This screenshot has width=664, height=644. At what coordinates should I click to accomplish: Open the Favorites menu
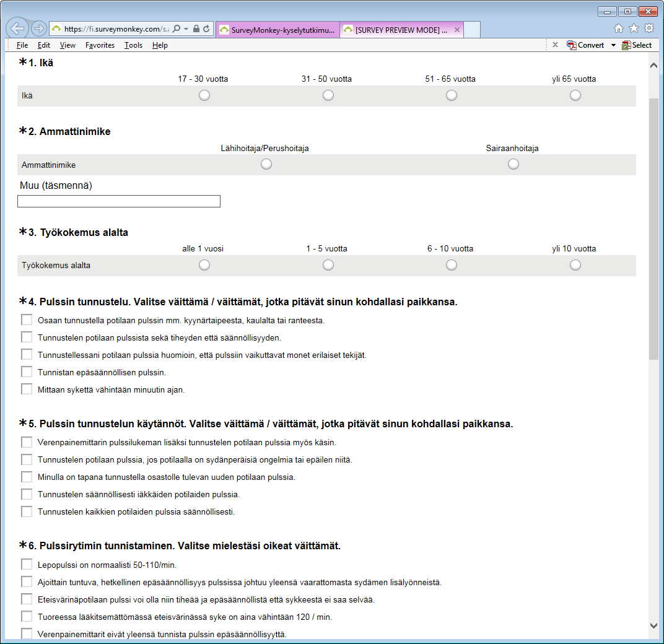point(100,45)
